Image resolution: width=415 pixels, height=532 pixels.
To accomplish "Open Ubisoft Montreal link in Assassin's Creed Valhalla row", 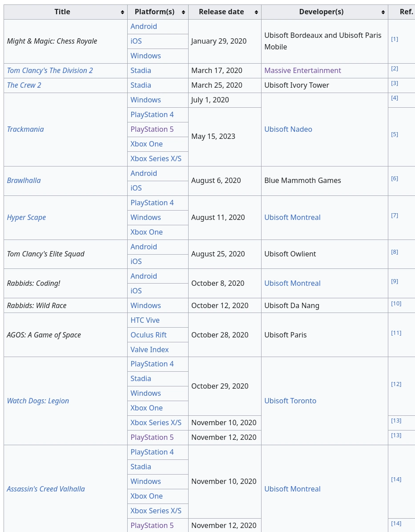I will coord(292,489).
